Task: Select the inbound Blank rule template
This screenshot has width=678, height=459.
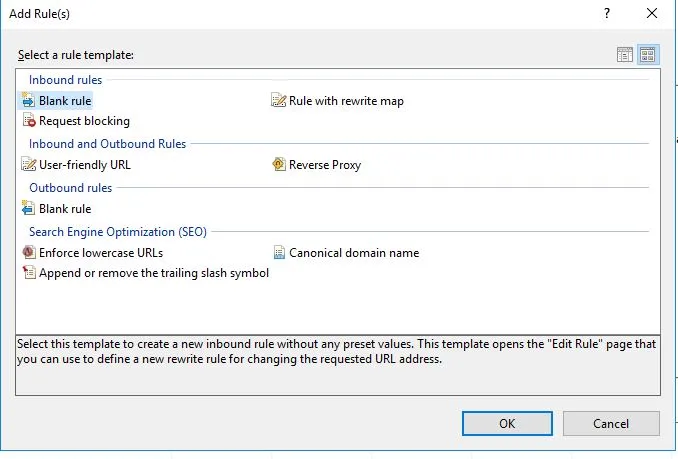Action: pyautogui.click(x=64, y=101)
